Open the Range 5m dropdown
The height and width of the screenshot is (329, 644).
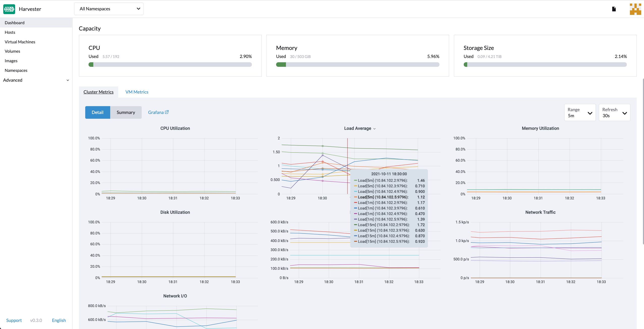tap(579, 113)
